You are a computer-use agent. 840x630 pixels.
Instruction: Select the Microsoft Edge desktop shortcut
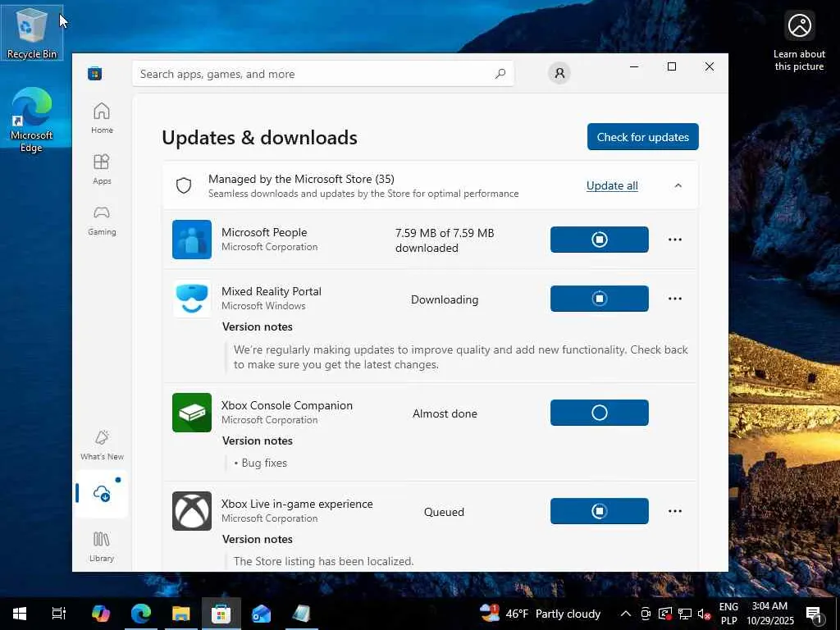[32, 119]
